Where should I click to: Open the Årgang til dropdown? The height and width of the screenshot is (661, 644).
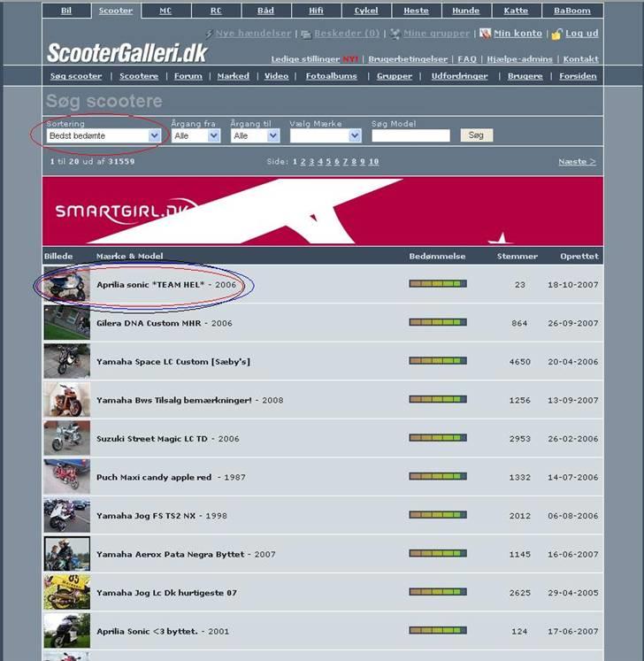click(x=255, y=135)
